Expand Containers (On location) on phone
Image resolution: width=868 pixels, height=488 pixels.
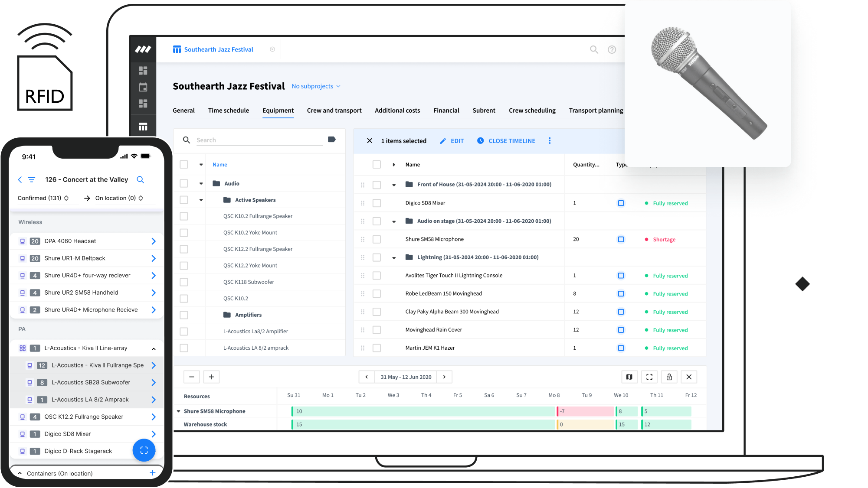tap(20, 473)
